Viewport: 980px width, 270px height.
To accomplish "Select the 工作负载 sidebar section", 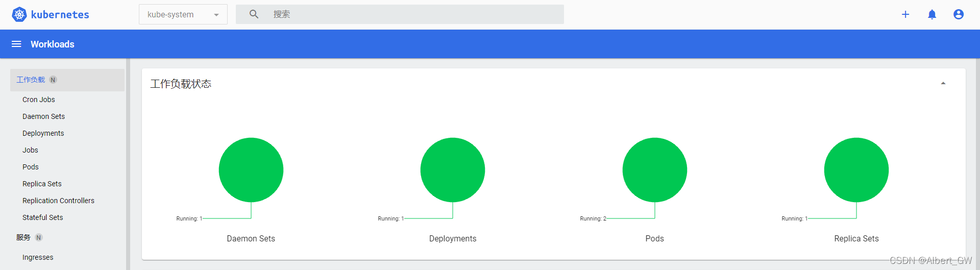I will (67, 80).
